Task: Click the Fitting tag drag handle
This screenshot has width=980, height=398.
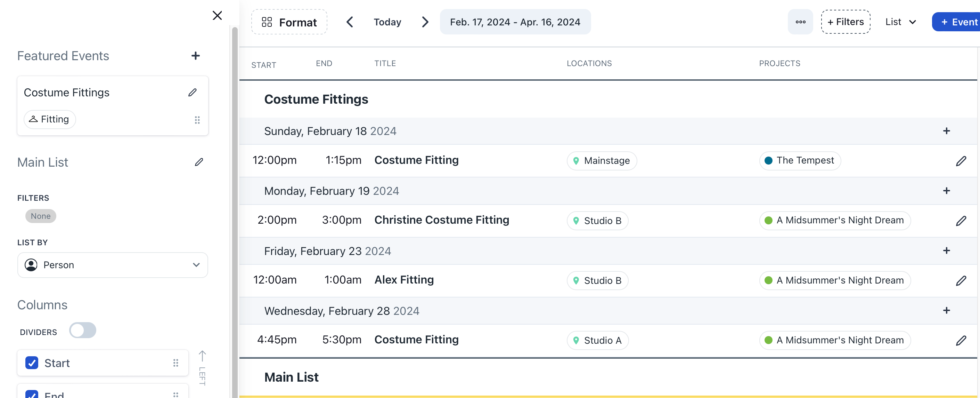Action: pyautogui.click(x=197, y=120)
